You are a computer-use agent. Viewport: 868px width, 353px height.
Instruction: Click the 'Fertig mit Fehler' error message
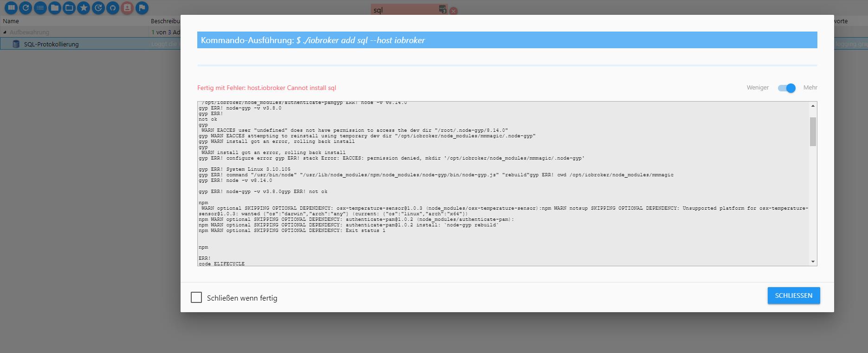point(266,88)
